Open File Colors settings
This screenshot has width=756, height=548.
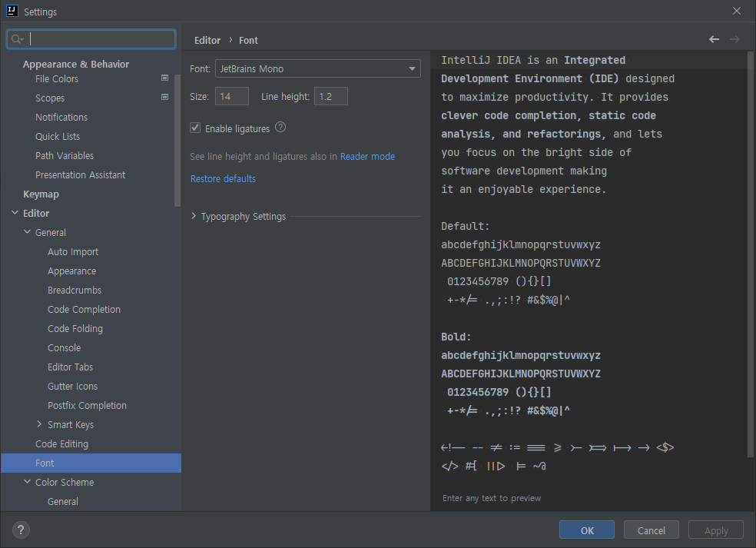[x=56, y=78]
